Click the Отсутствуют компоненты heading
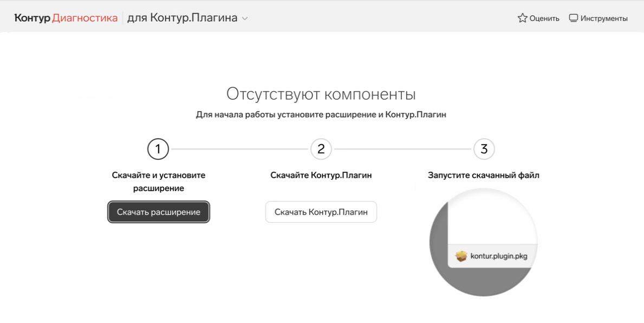This screenshot has width=644, height=323. 321,94
